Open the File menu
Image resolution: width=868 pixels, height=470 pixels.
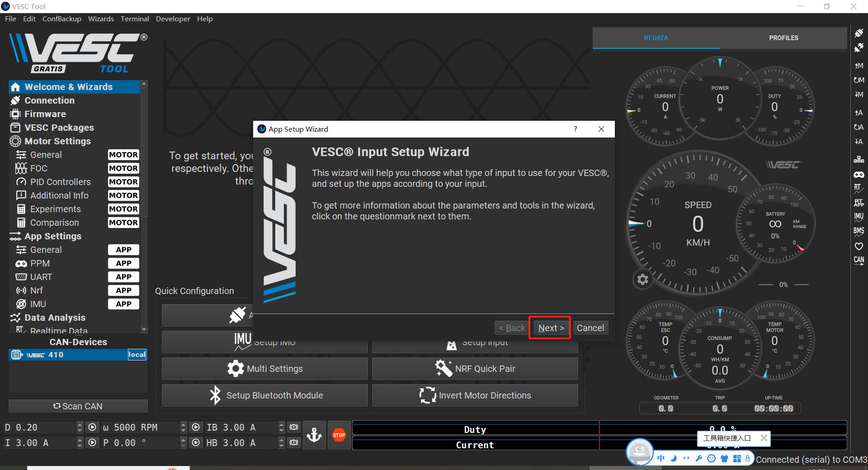[x=10, y=19]
